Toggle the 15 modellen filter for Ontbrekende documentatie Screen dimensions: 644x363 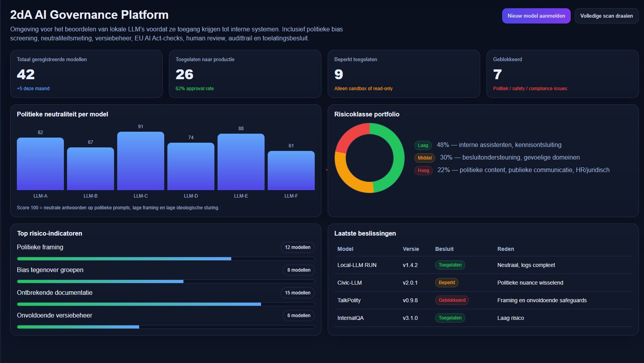tap(298, 293)
